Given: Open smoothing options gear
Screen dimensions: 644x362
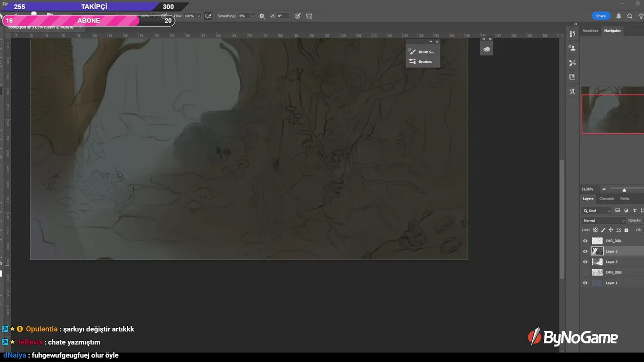Looking at the screenshot, I should (x=262, y=16).
